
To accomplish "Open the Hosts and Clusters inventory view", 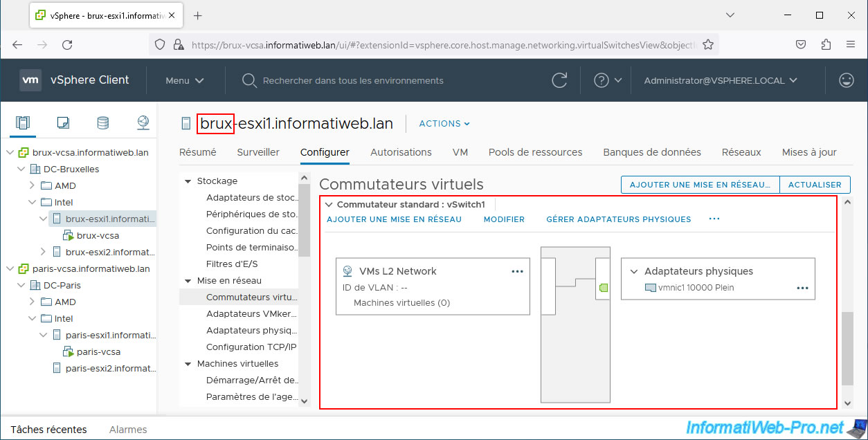I will tap(23, 123).
